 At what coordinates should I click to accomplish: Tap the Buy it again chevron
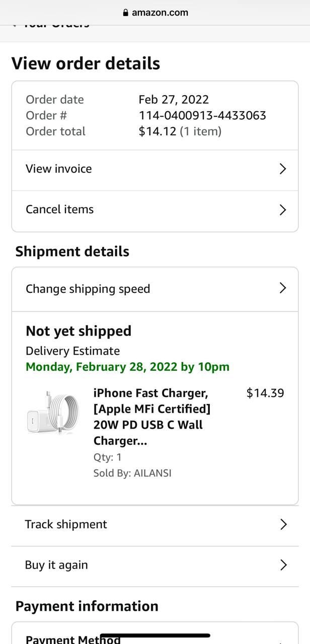pos(283,565)
